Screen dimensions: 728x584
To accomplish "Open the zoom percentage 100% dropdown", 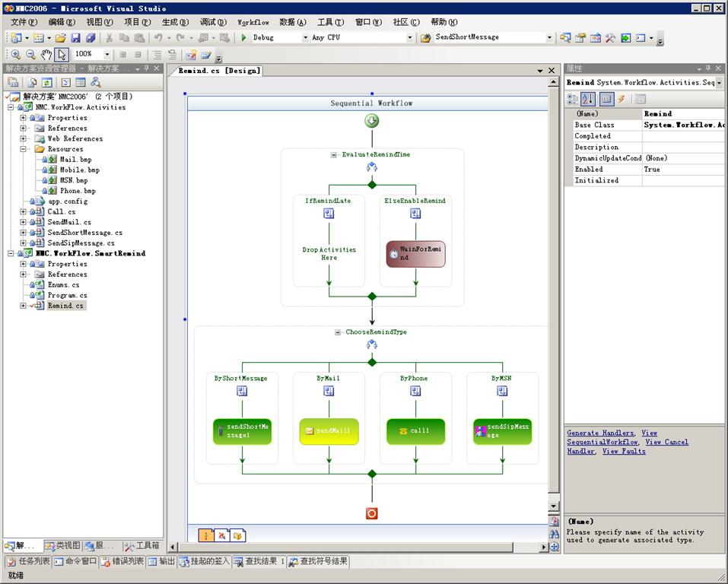I will [107, 54].
